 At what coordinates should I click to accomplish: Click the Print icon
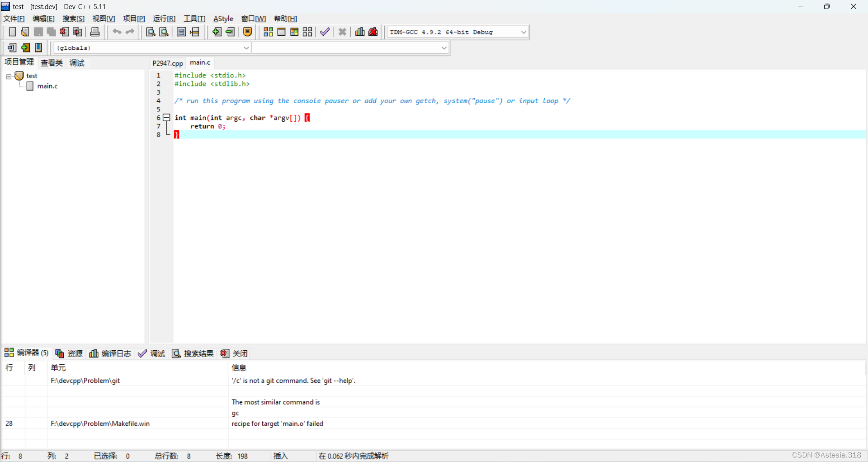point(94,32)
